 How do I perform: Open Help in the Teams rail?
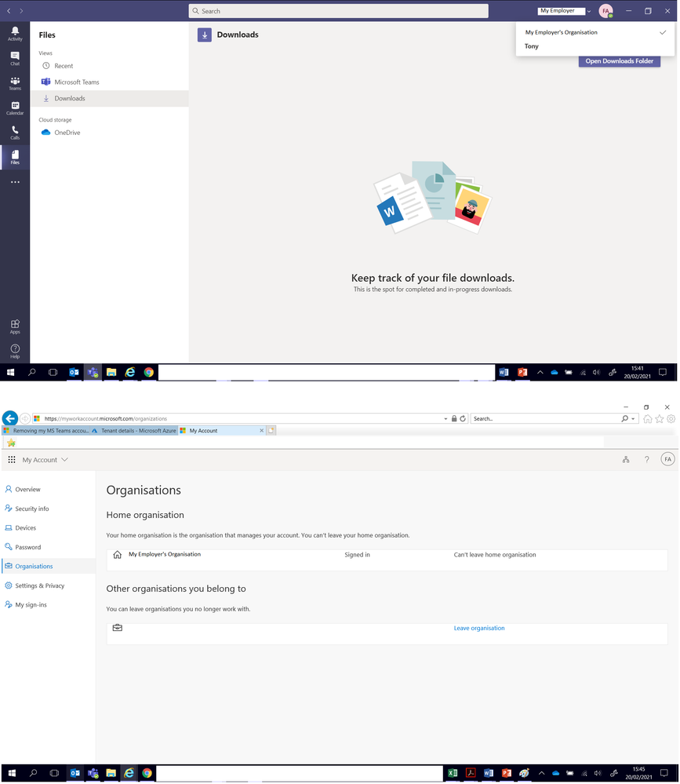coord(14,351)
